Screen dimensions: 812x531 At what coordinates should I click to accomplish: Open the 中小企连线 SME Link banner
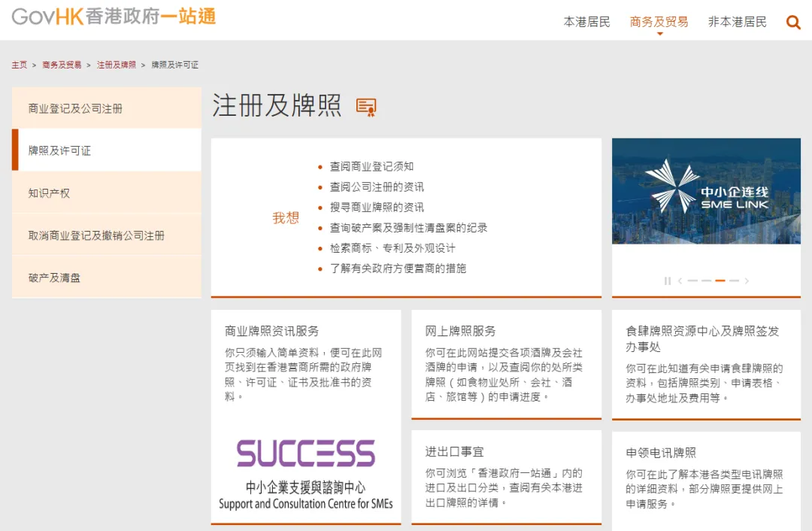coord(705,191)
